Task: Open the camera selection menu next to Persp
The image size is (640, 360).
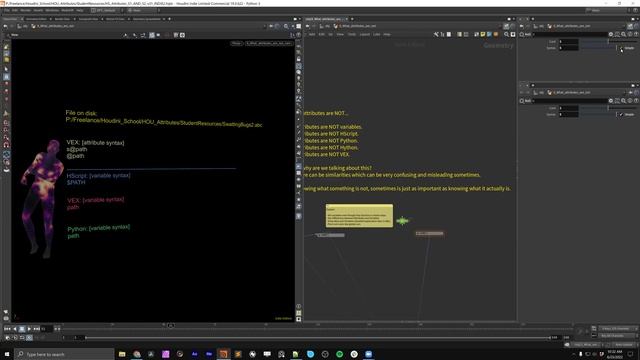Action: click(x=269, y=43)
